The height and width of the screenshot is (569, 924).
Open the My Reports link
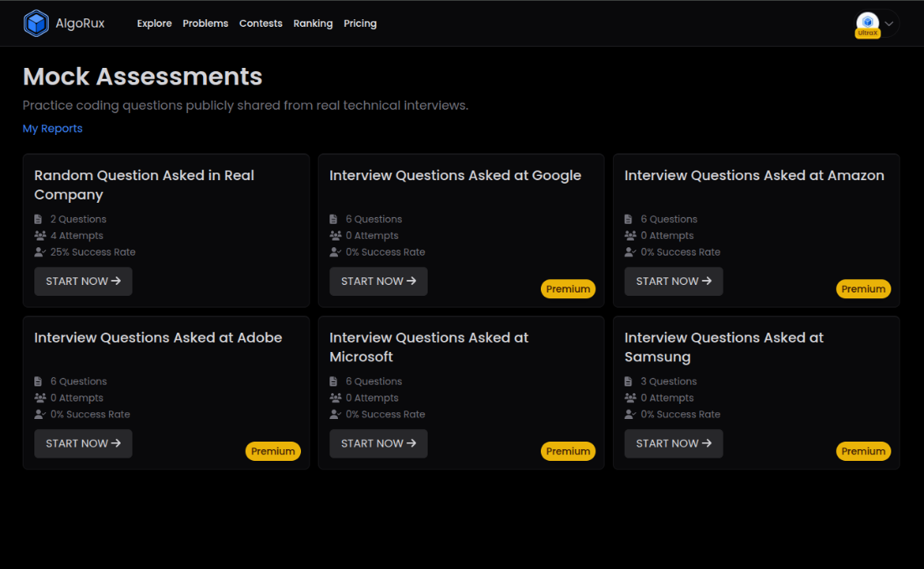(53, 128)
